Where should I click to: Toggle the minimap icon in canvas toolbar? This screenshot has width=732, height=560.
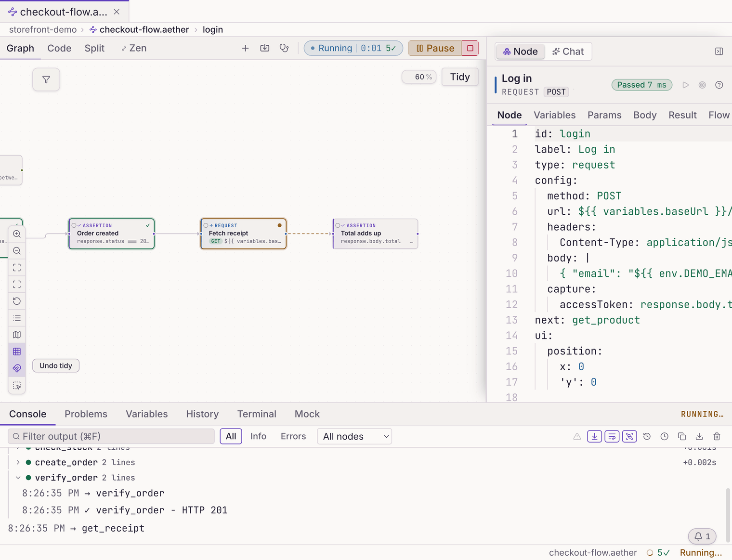pos(17,335)
